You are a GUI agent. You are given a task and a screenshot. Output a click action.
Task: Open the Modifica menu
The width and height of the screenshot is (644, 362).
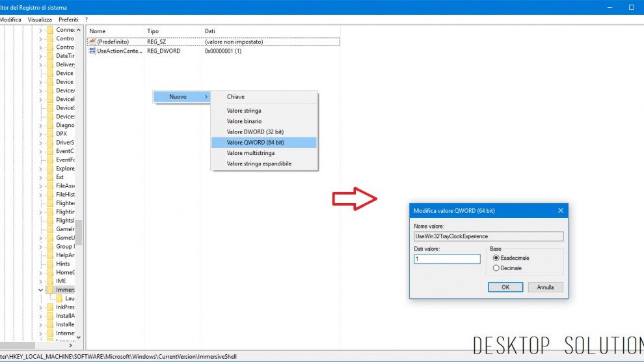[10, 20]
